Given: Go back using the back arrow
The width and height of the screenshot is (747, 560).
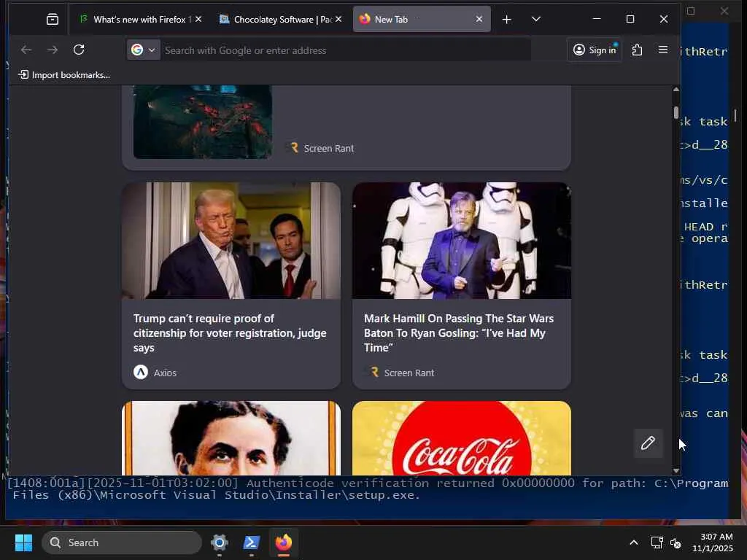Looking at the screenshot, I should [26, 50].
